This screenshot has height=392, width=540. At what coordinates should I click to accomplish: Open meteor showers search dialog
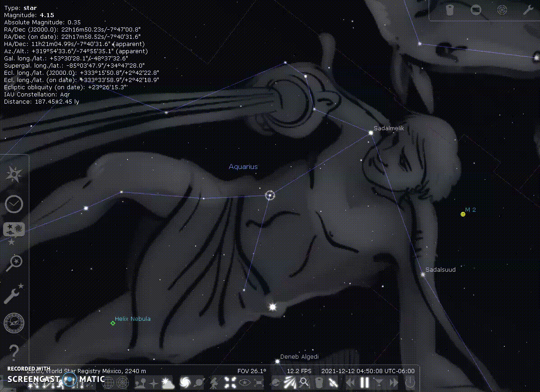(x=304, y=383)
